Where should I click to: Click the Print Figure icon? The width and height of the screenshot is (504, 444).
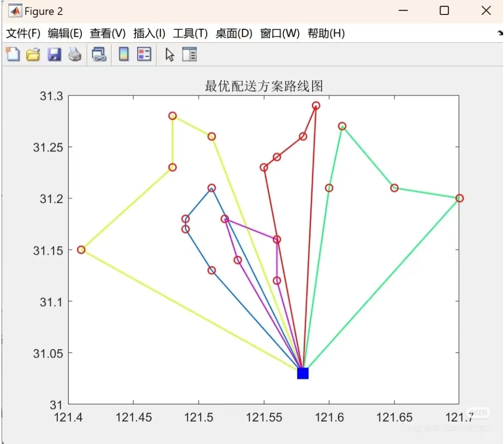(75, 54)
